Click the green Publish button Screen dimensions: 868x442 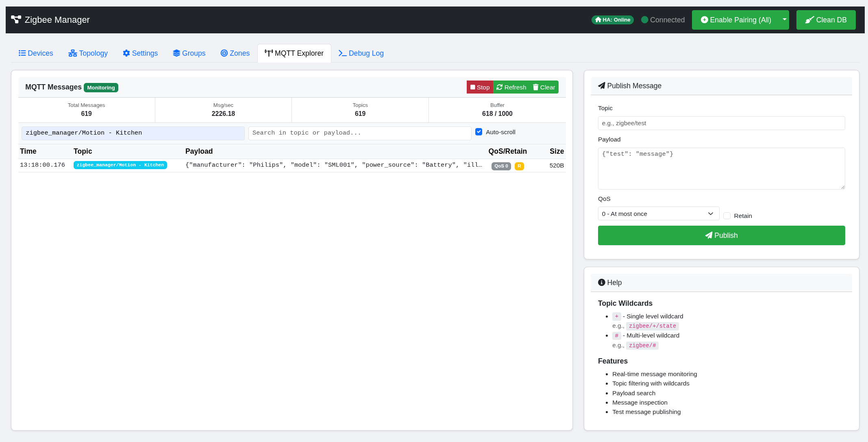pyautogui.click(x=721, y=235)
